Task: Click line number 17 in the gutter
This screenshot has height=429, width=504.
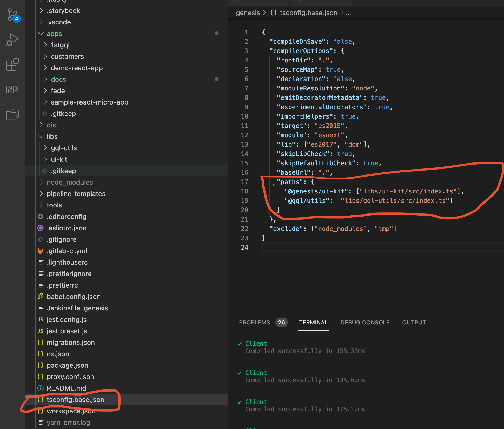Action: click(244, 182)
